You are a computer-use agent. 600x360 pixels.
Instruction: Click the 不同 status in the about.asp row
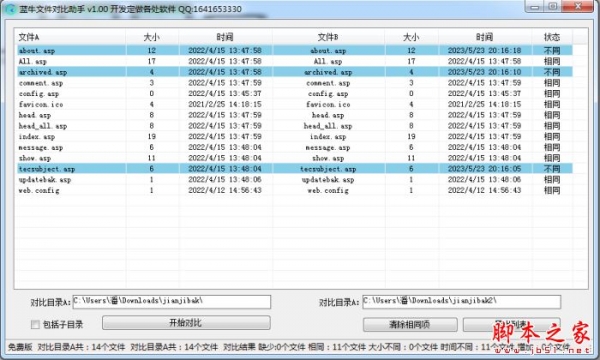(552, 50)
